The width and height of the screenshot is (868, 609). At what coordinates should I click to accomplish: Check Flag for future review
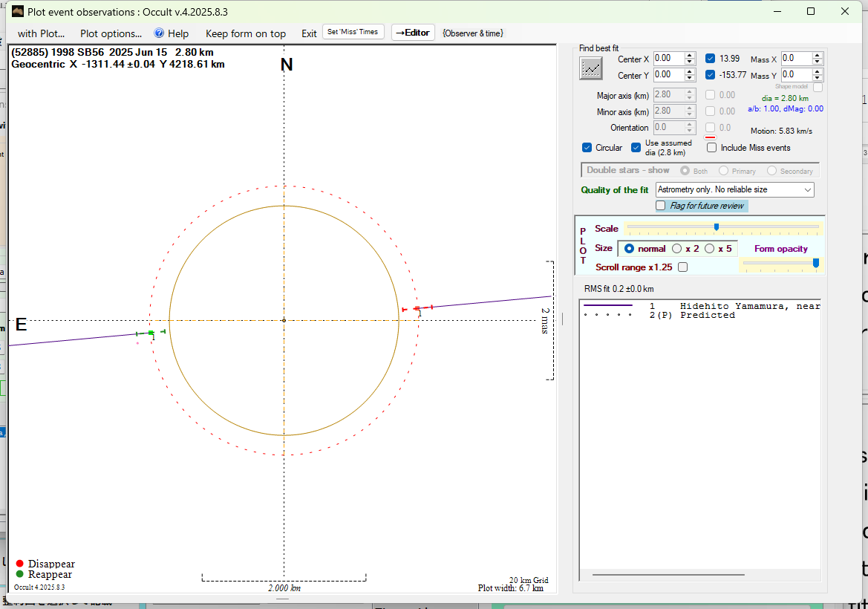661,206
